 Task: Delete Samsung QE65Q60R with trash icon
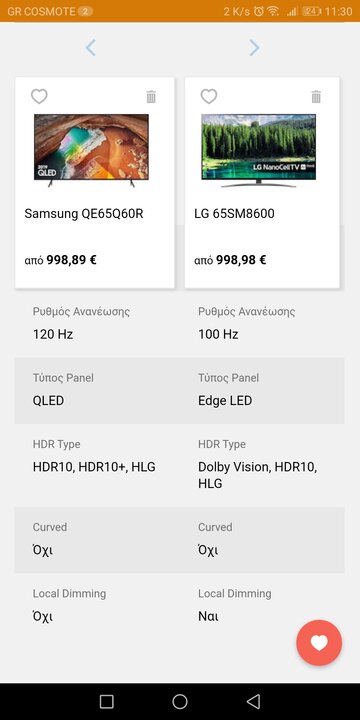(151, 97)
